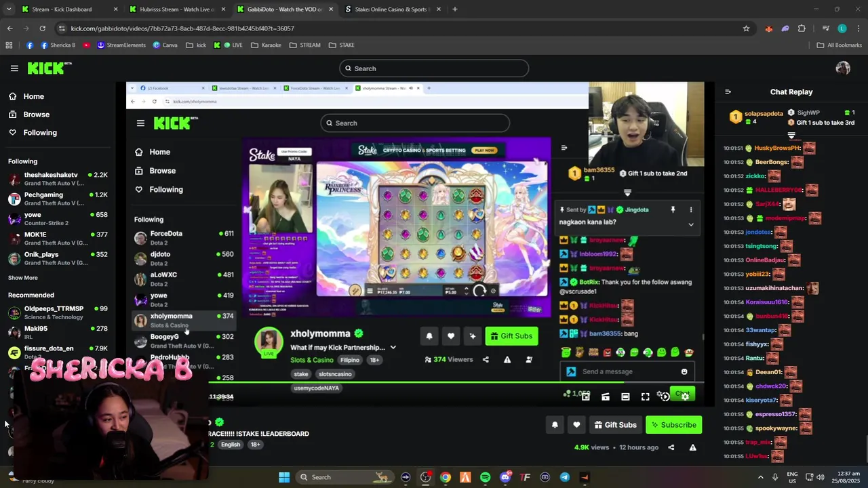Open Discord from the taskbar

point(505,477)
